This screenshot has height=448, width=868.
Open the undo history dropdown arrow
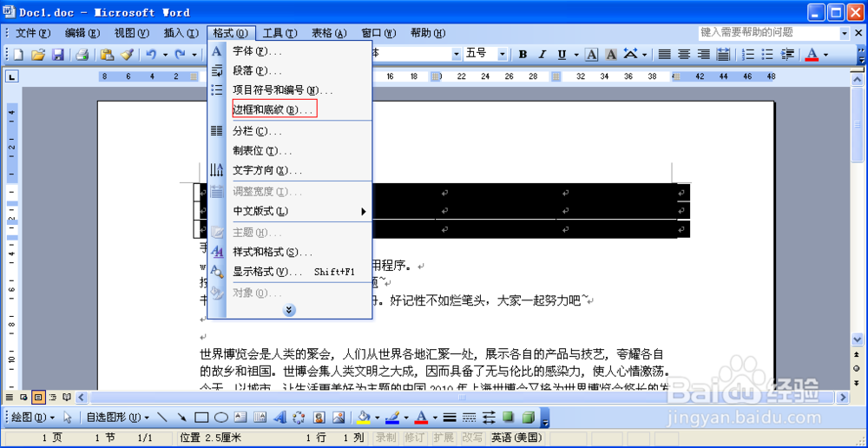click(165, 55)
